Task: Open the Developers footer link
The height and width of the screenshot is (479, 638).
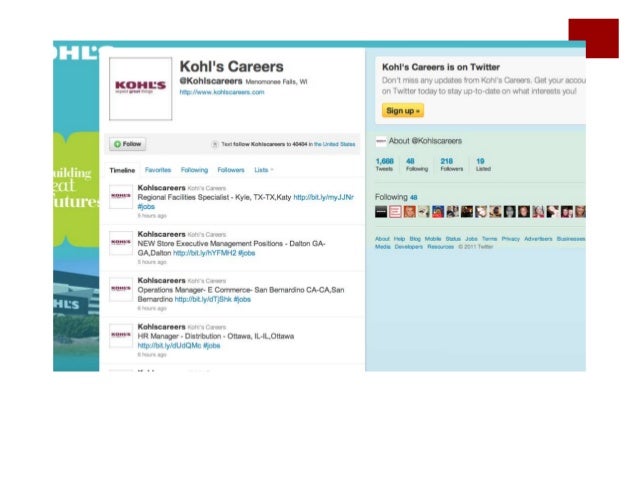Action: [409, 247]
